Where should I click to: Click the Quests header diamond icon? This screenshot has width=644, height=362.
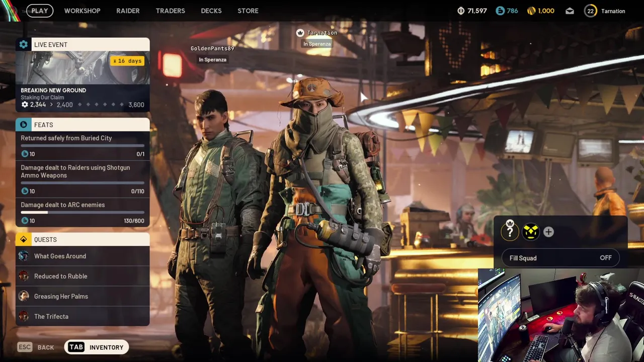coord(23,239)
